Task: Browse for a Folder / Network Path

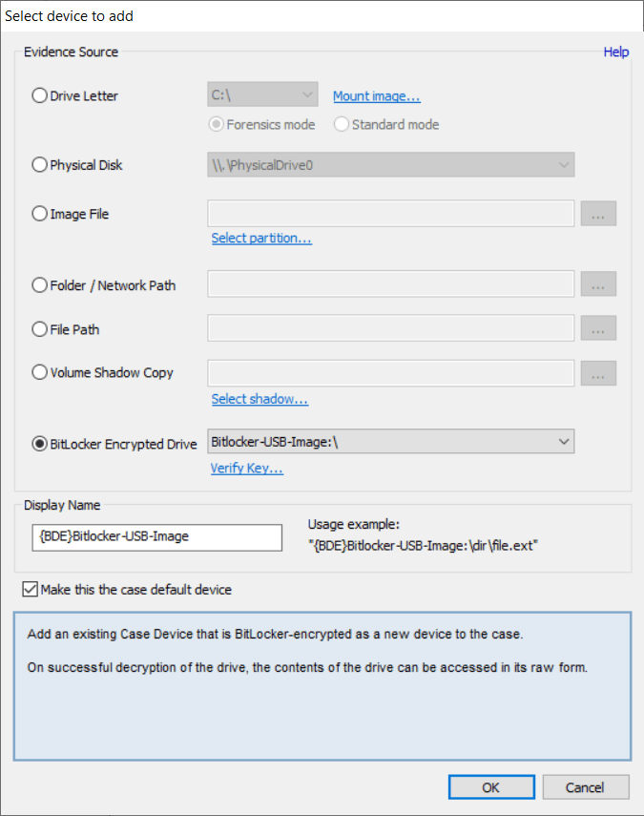Action: (x=598, y=283)
